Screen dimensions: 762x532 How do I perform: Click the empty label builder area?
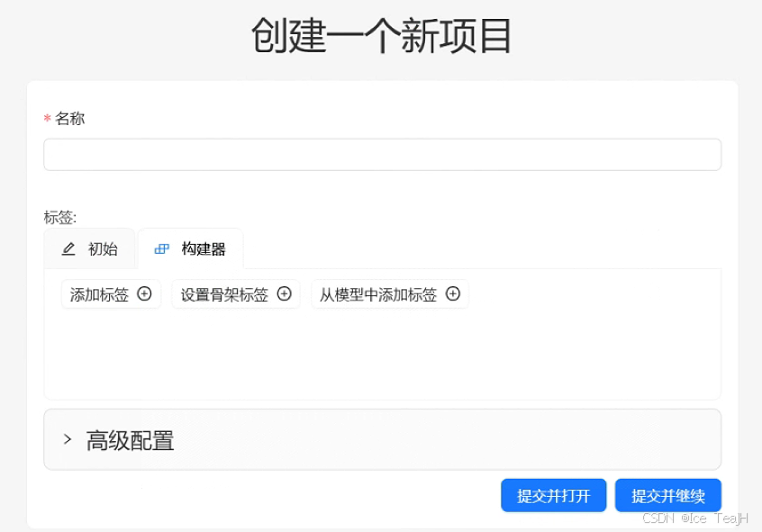[x=381, y=356]
